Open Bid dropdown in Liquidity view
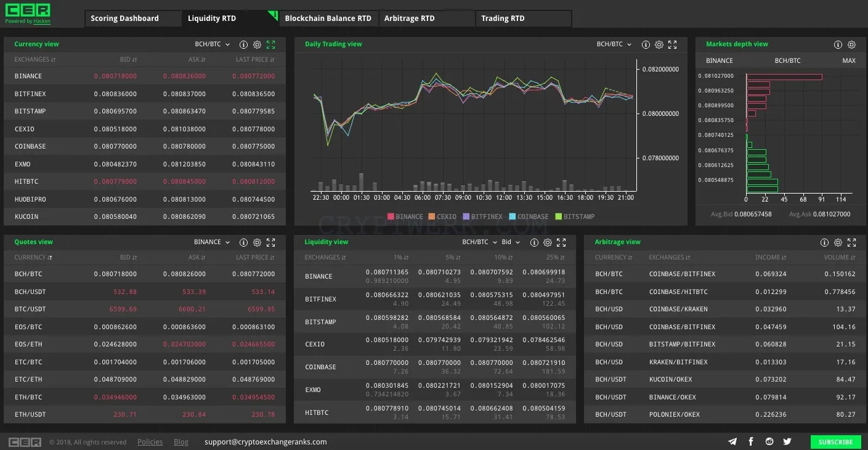868x450 pixels. [511, 242]
